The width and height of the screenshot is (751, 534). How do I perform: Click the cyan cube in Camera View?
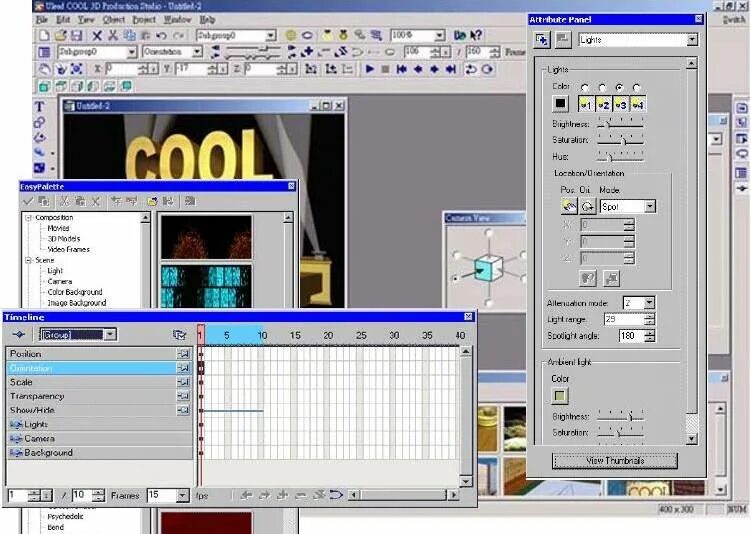click(x=489, y=268)
